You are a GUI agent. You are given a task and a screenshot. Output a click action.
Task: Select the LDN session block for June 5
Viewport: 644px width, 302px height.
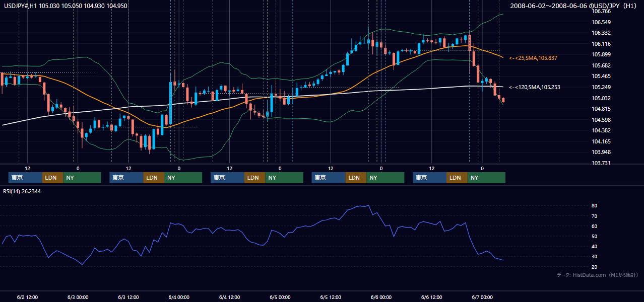click(x=356, y=178)
